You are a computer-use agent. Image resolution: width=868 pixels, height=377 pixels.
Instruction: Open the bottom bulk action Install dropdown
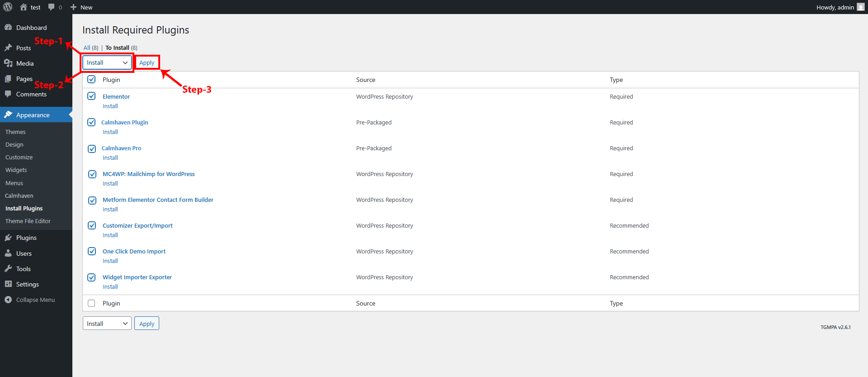tap(107, 324)
